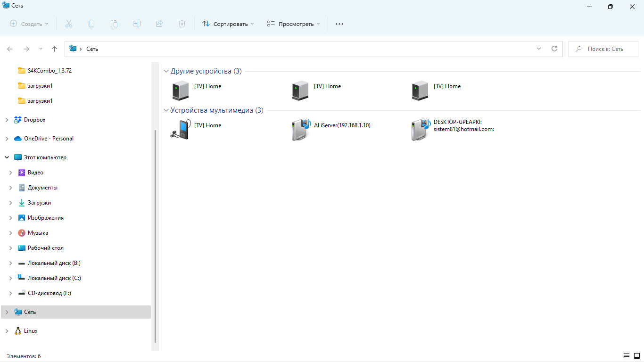Switch to details list view in status bar
Screen dimensions: 644x362
click(x=627, y=356)
